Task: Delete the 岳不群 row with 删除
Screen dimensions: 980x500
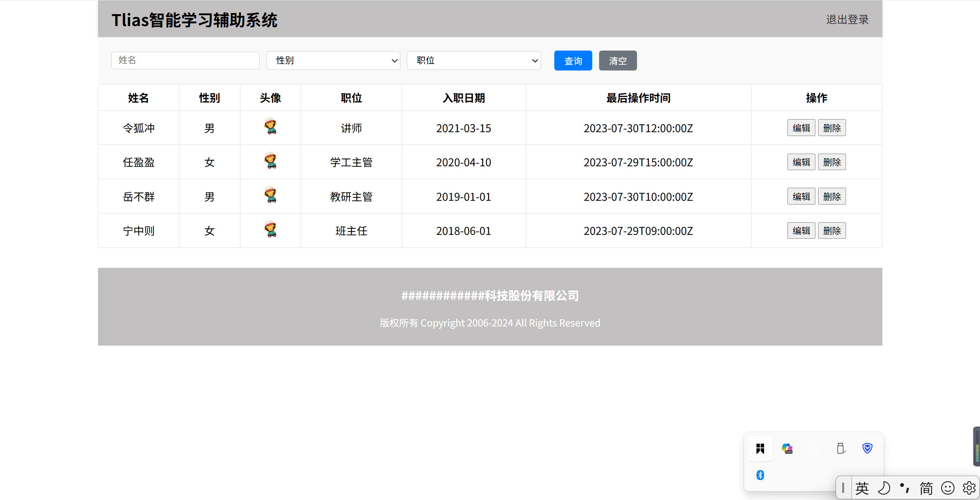Action: click(832, 197)
